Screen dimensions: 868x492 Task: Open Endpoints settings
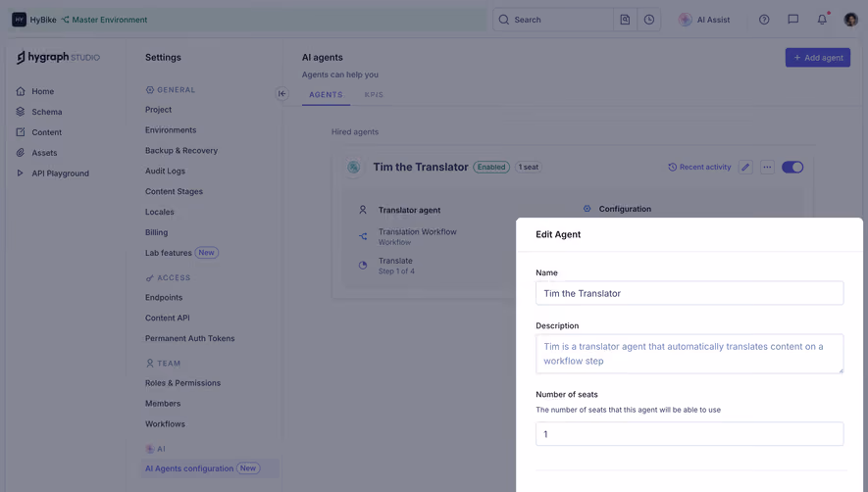pyautogui.click(x=164, y=298)
